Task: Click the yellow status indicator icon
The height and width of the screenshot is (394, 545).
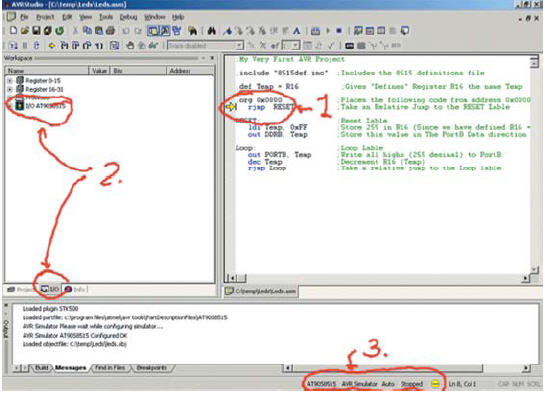Action: point(435,384)
